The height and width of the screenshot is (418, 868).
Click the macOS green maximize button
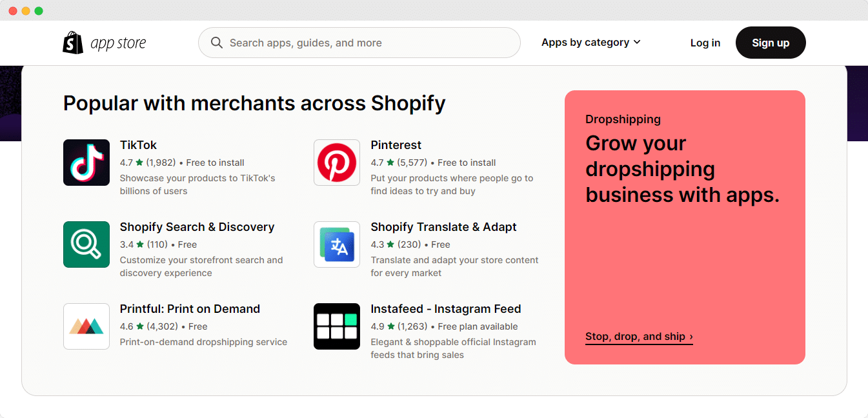[x=39, y=11]
